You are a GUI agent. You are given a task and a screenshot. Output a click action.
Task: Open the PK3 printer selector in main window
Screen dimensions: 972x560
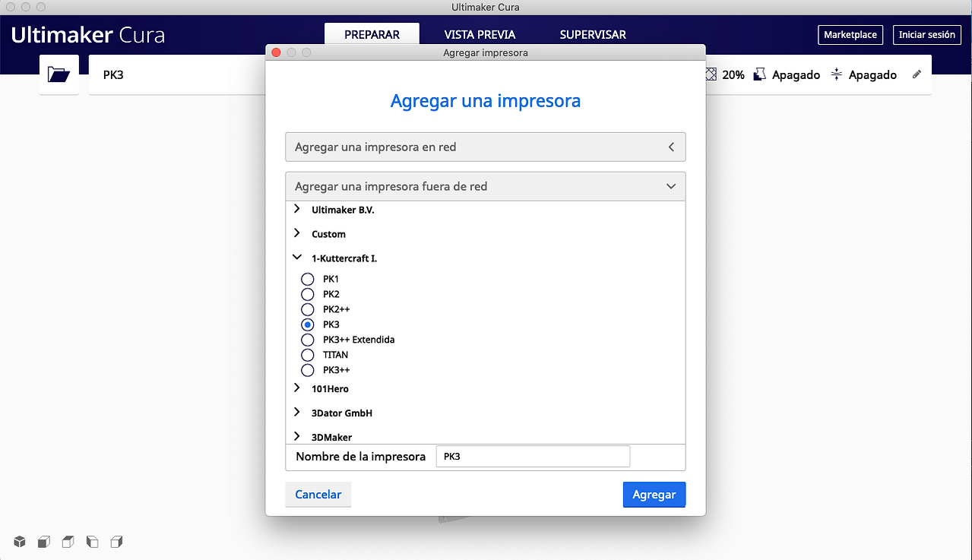178,74
